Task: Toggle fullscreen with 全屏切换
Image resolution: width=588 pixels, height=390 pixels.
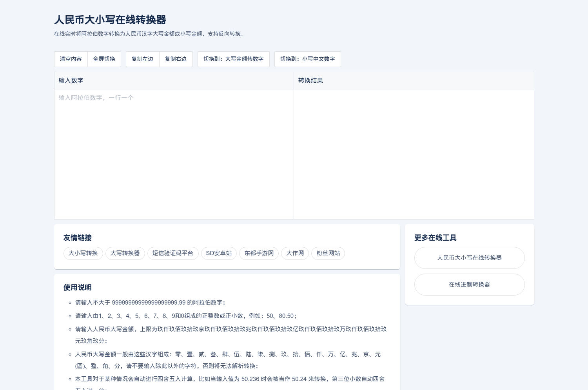Action: pyautogui.click(x=104, y=59)
